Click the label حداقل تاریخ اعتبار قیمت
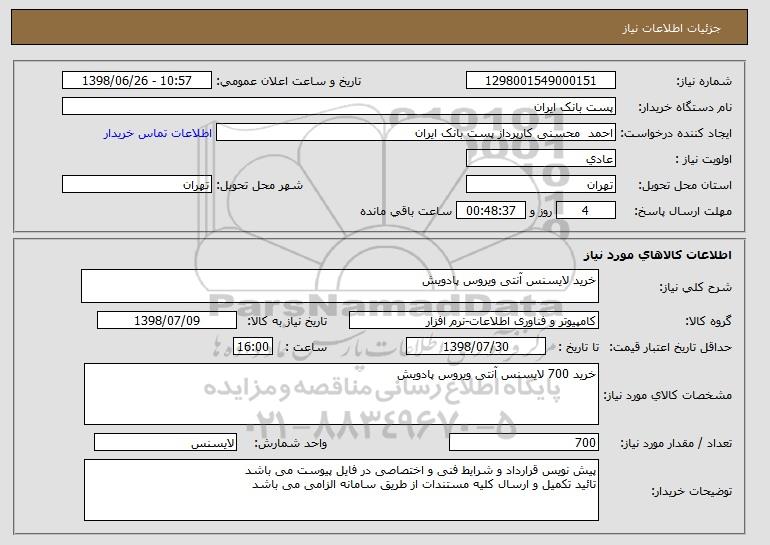The image size is (770, 545). pyautogui.click(x=670, y=347)
